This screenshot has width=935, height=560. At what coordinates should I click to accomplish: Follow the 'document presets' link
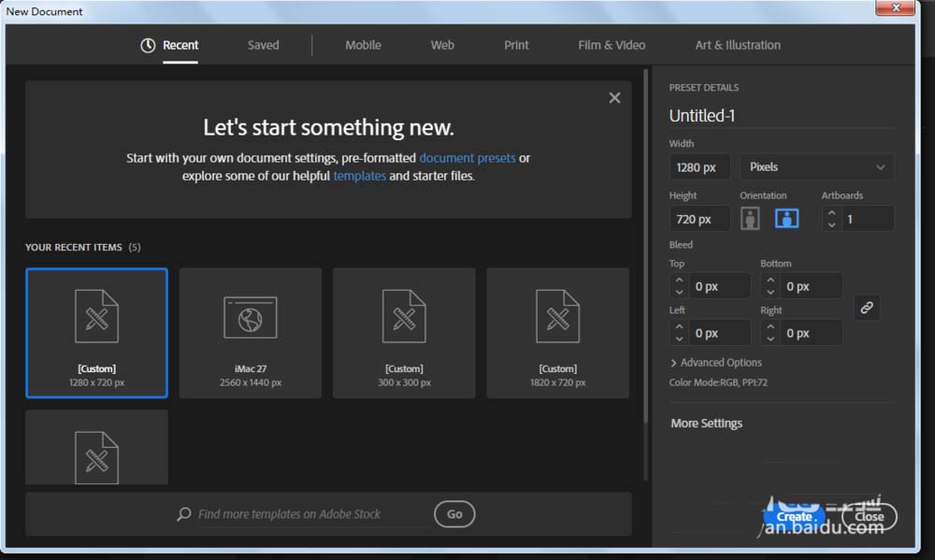[467, 158]
